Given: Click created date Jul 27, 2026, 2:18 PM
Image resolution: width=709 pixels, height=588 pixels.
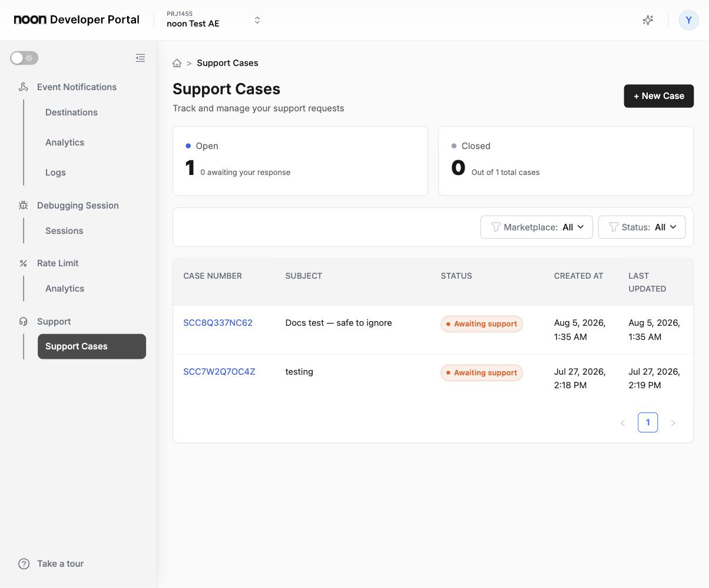Looking at the screenshot, I should pos(580,378).
